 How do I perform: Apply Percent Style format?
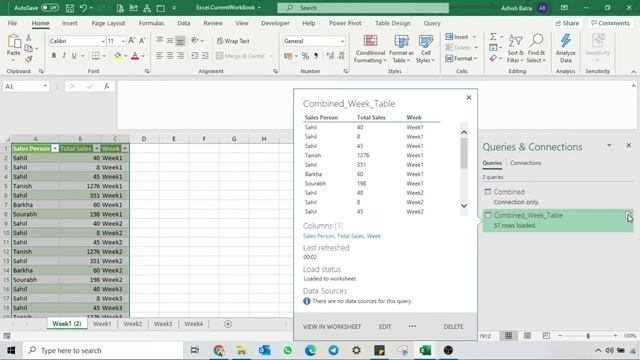(x=305, y=56)
